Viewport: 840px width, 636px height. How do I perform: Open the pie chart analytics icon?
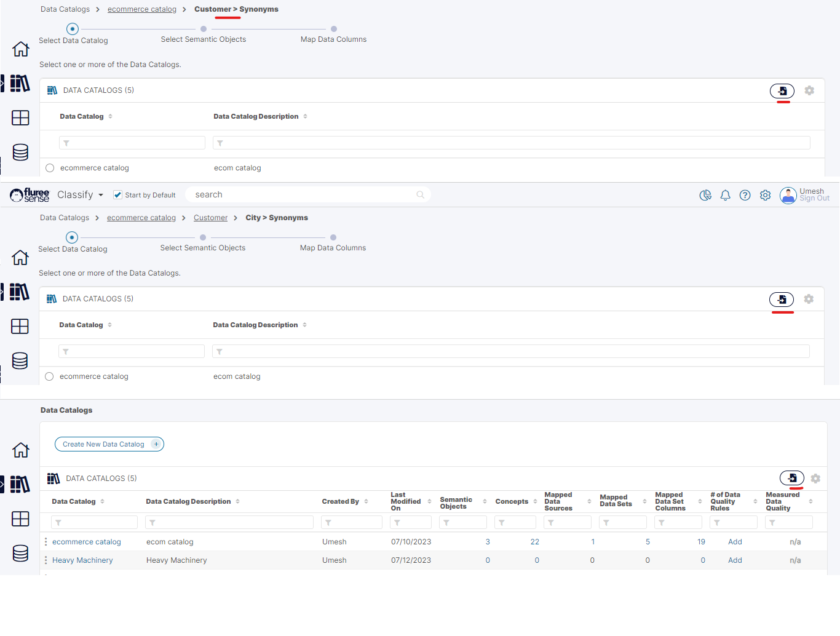point(705,195)
